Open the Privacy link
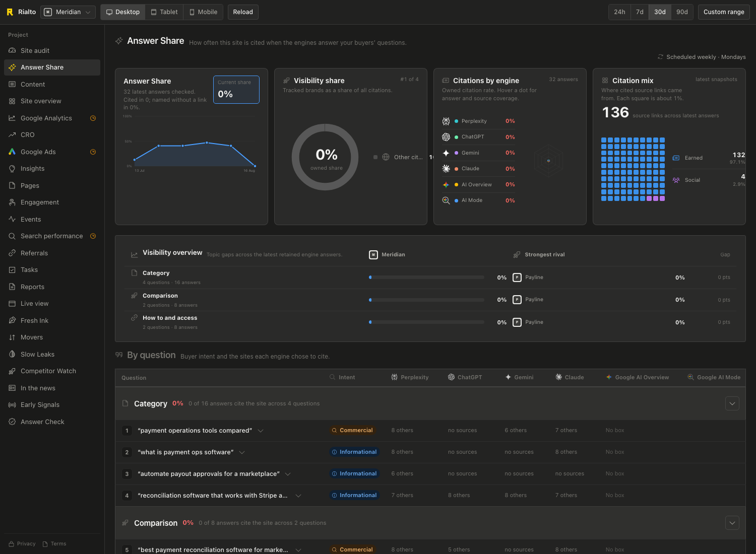This screenshot has height=554, width=756. (22, 544)
